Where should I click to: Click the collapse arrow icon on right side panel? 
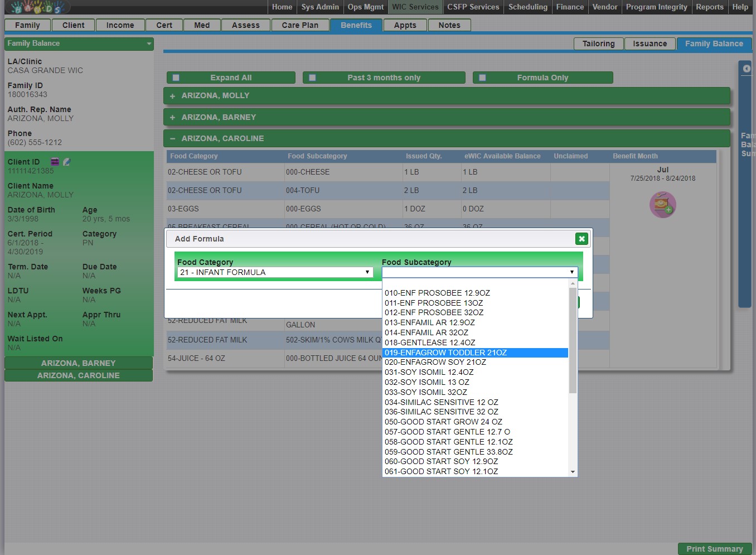[x=747, y=69]
